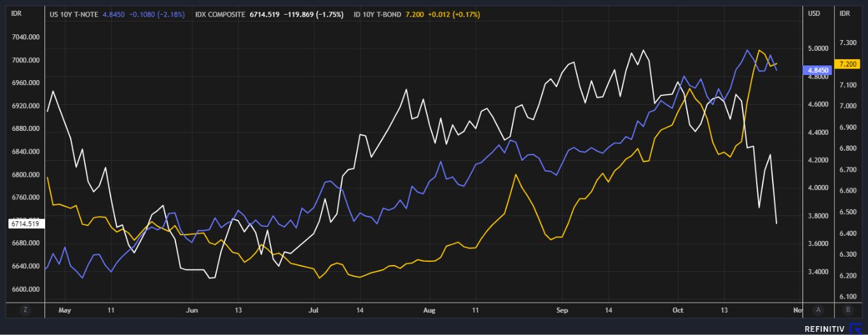The height and width of the screenshot is (335, 868).
Task: Click the circular A axis button
Action: [x=818, y=310]
